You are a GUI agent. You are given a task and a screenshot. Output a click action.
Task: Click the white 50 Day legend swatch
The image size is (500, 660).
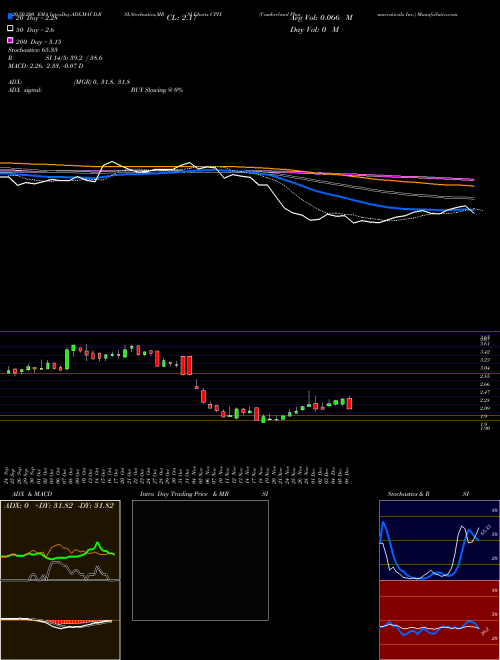point(10,29)
